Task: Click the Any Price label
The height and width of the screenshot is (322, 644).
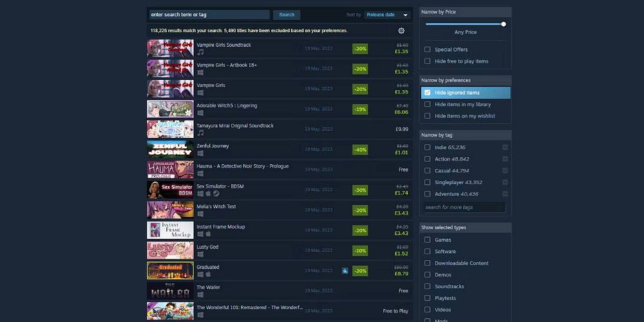Action: [466, 32]
